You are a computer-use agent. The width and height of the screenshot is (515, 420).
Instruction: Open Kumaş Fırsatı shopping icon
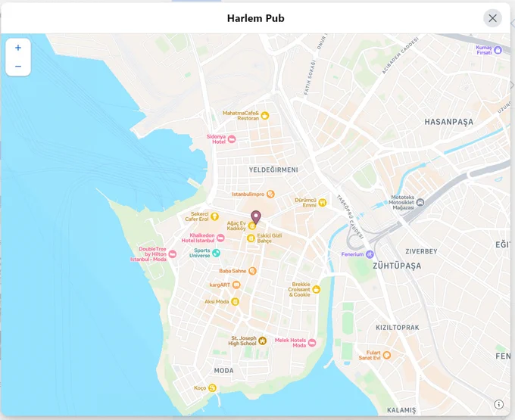tap(498, 50)
